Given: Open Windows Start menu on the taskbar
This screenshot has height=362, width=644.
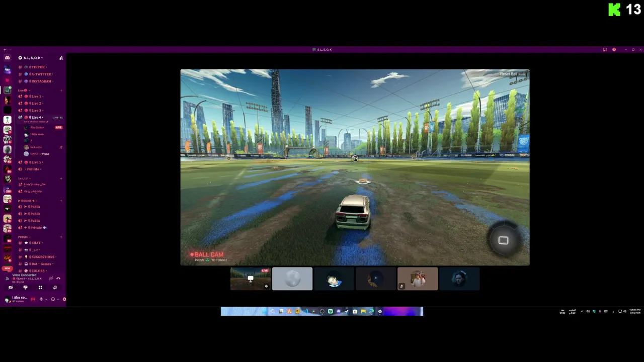Looking at the screenshot, I should [264, 311].
